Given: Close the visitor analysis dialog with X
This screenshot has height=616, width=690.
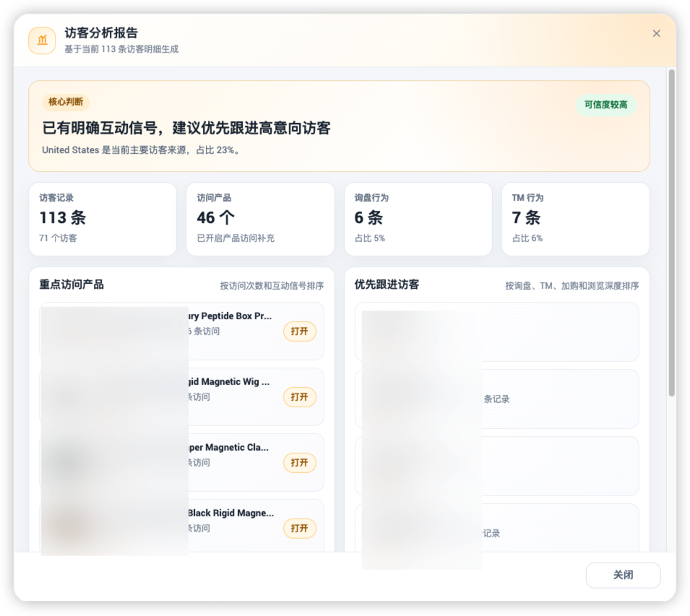Looking at the screenshot, I should click(x=656, y=33).
